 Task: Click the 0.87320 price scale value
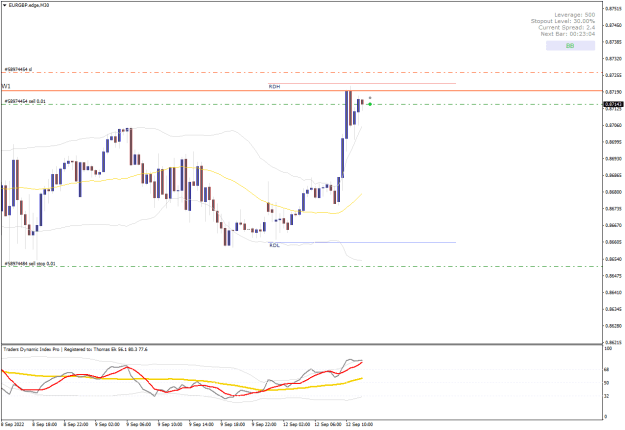pyautogui.click(x=613, y=59)
